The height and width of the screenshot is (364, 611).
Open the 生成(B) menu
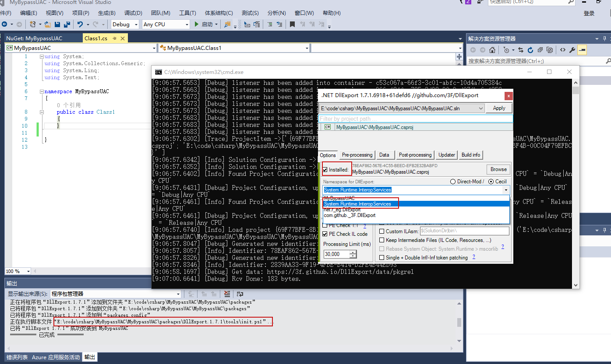pos(107,13)
